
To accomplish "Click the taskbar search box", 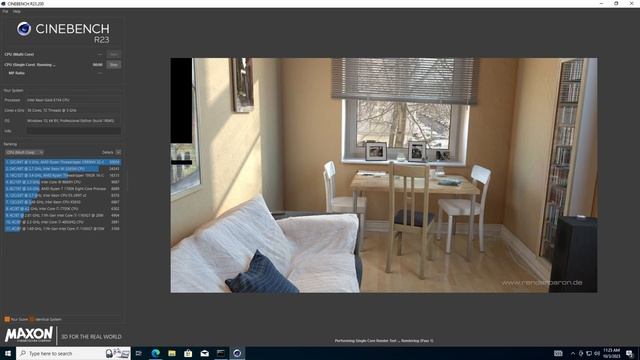I will click(x=73, y=353).
